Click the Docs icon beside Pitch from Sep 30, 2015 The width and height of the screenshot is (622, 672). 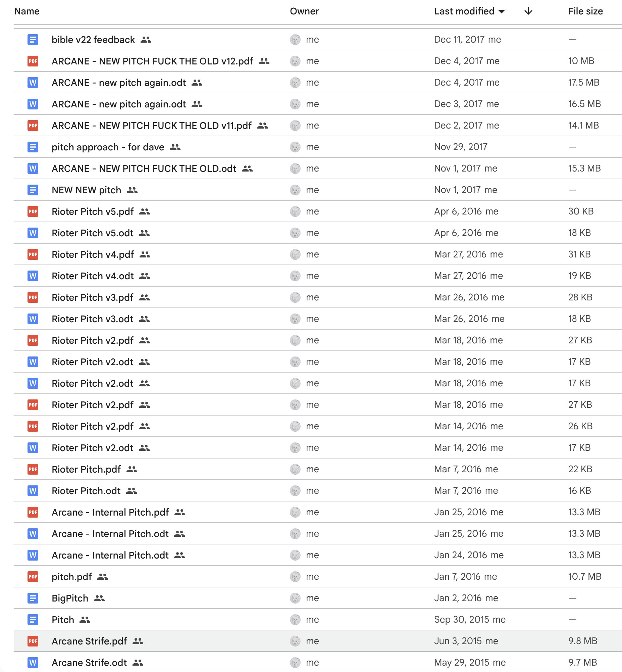(x=33, y=620)
